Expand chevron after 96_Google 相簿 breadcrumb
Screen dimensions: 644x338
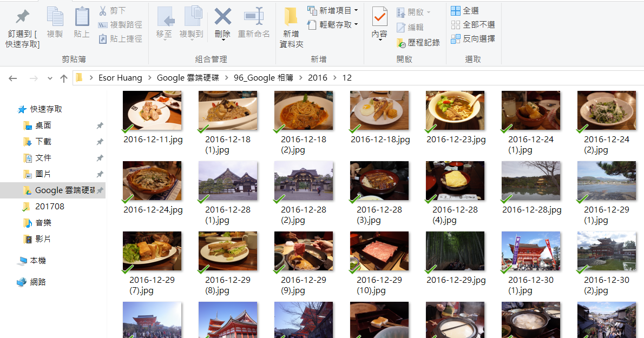click(x=301, y=78)
